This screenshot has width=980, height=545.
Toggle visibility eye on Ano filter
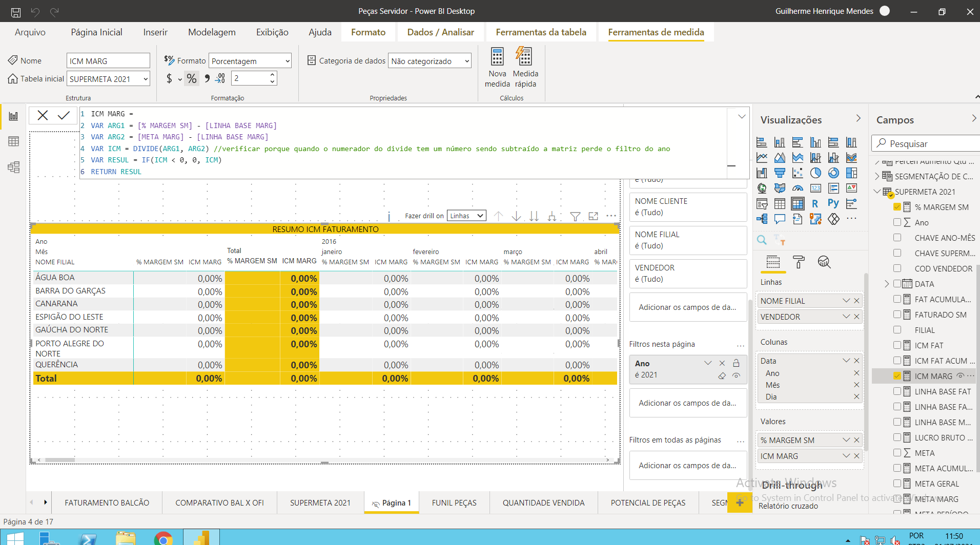tap(736, 375)
